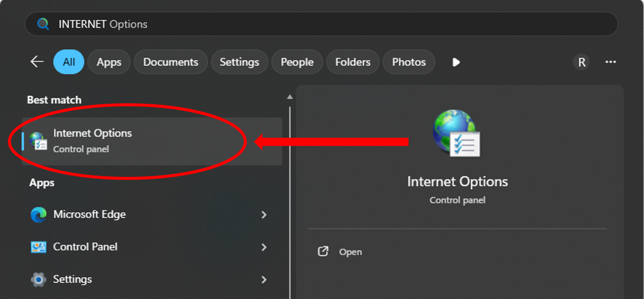
Task: Go back with the left arrow
Action: click(x=37, y=62)
